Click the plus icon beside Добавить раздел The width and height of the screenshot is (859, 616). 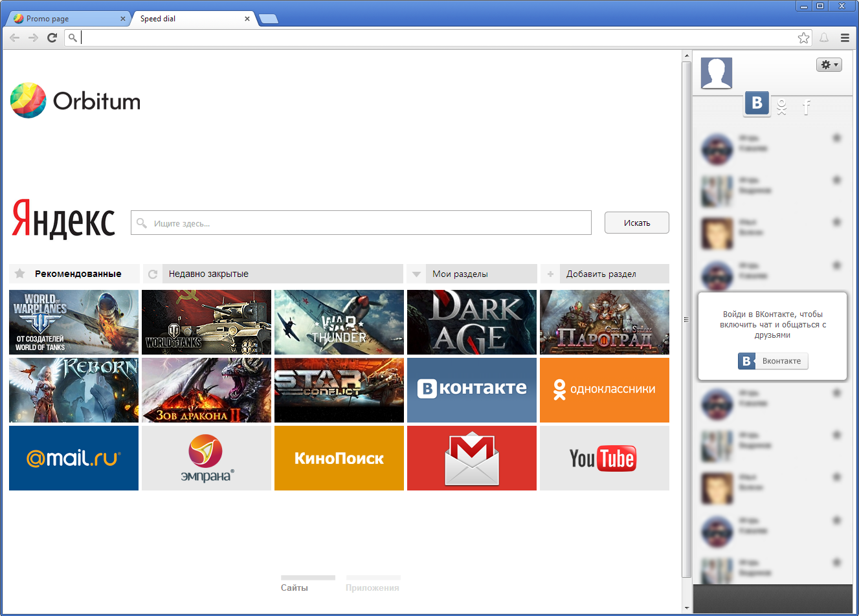550,274
